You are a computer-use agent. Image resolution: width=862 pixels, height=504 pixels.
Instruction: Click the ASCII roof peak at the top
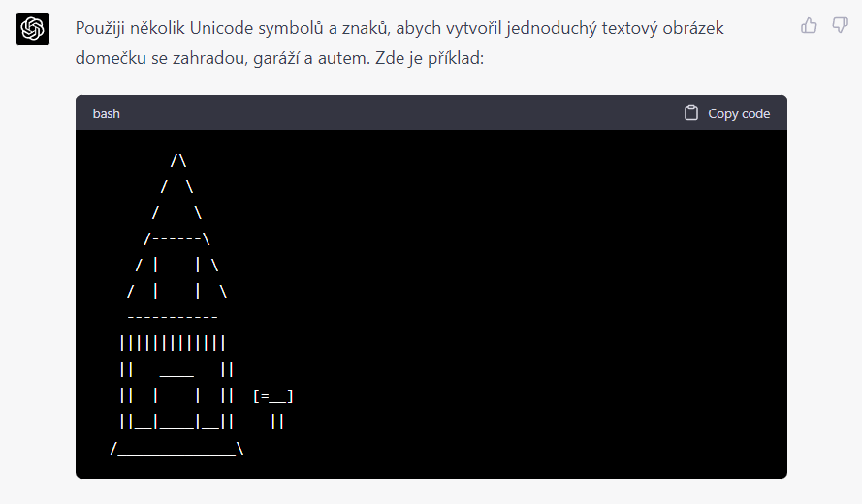178,161
